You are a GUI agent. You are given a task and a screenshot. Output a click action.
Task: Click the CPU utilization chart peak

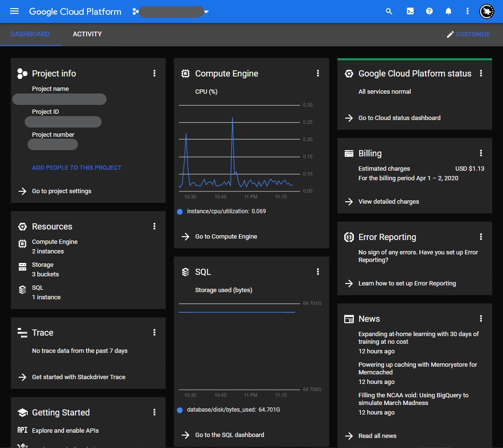[232, 118]
